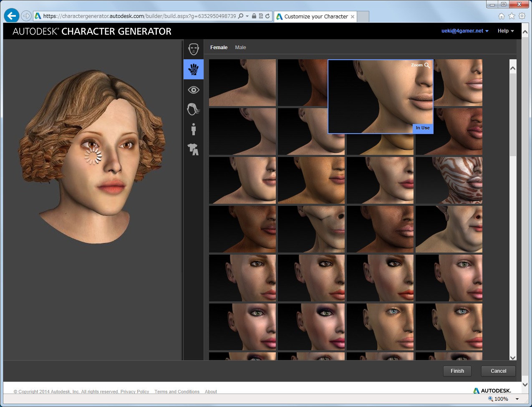Click the browser back arrow button

pos(12,16)
